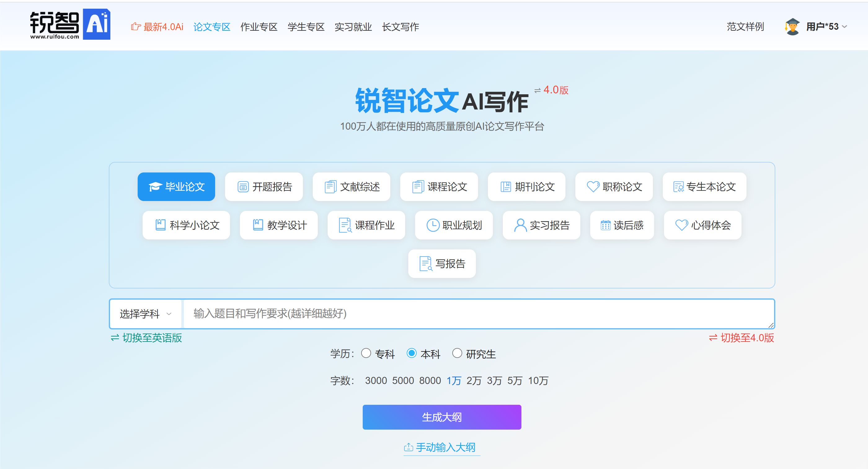
Task: Click the 科学小论文 book icon
Action: pos(160,225)
